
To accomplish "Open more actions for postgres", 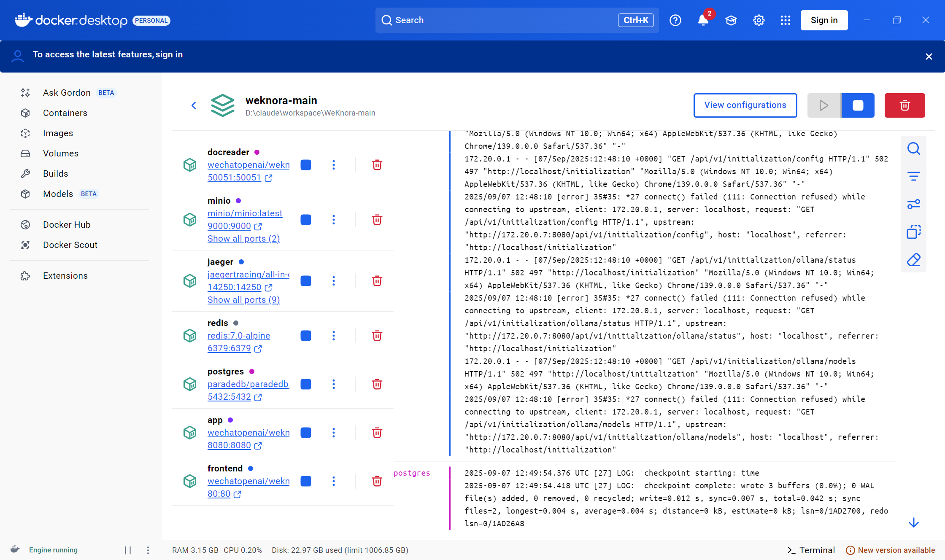I will 334,384.
